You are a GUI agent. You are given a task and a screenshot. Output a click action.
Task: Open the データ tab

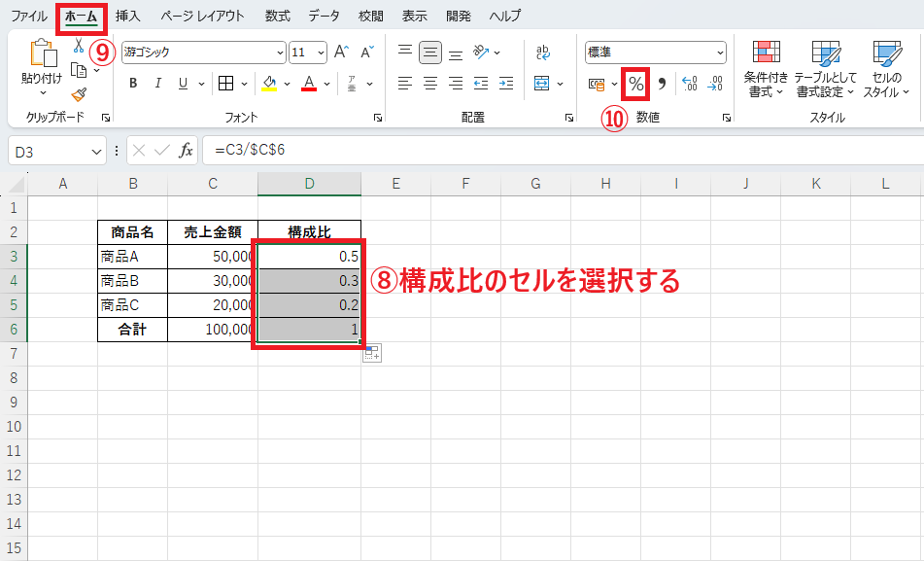coord(325,16)
